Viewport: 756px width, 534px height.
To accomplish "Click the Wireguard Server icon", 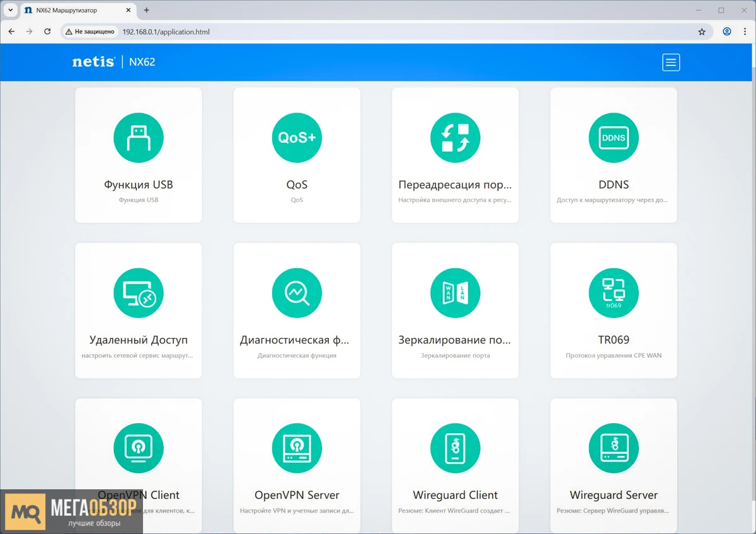I will (x=614, y=448).
